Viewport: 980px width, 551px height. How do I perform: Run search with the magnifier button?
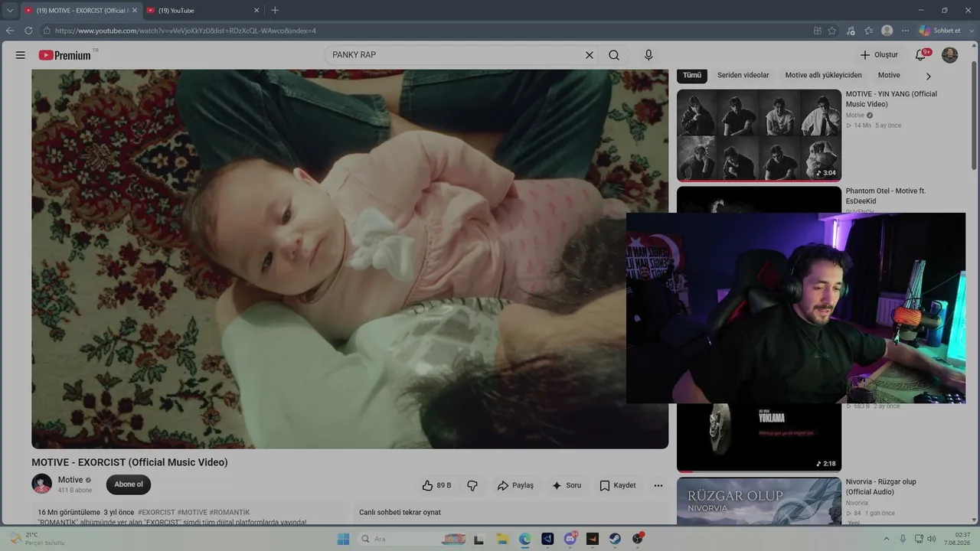coord(614,55)
